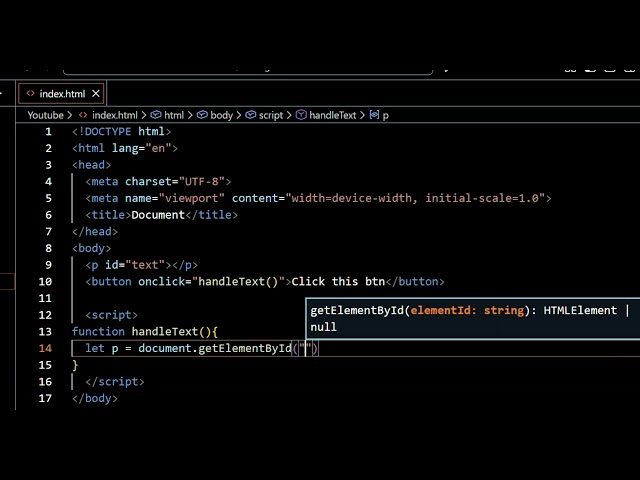The height and width of the screenshot is (480, 640).
Task: Expand the chevron after index.html breadcrumb
Action: (x=144, y=116)
